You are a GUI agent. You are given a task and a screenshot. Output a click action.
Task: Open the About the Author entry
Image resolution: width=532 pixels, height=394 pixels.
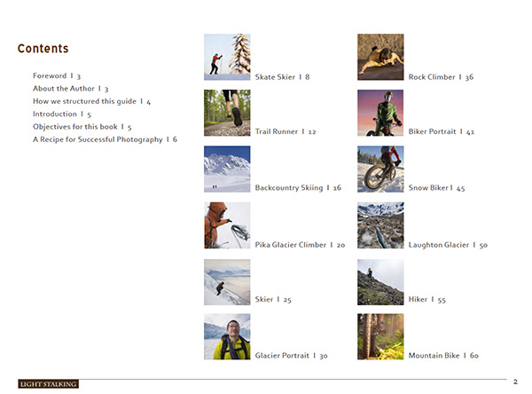[x=71, y=89]
